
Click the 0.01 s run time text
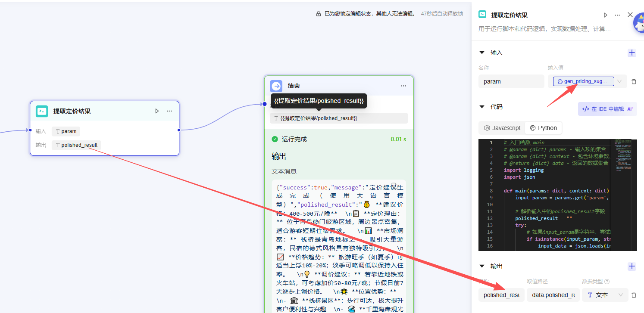(x=398, y=139)
